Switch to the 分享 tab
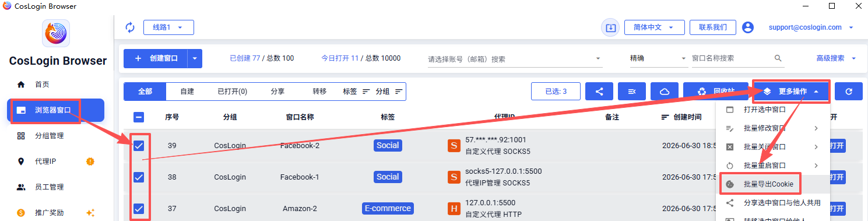868x221 pixels. tap(278, 92)
